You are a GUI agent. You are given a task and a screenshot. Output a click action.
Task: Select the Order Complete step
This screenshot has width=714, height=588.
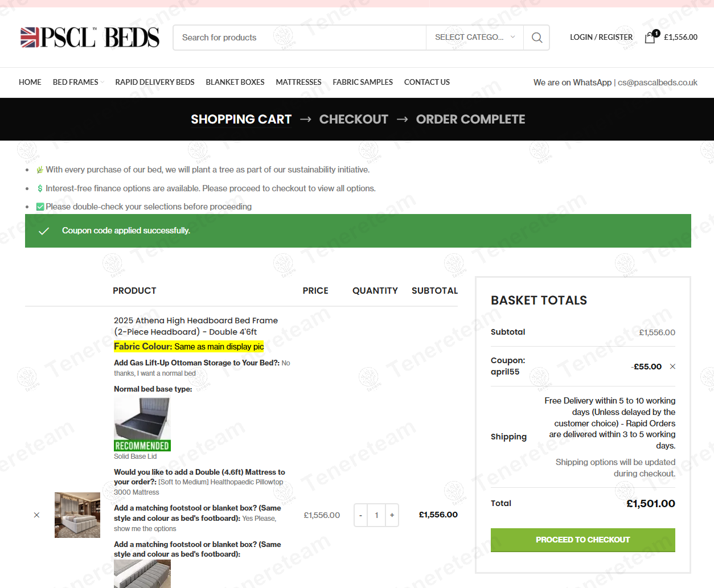point(471,120)
